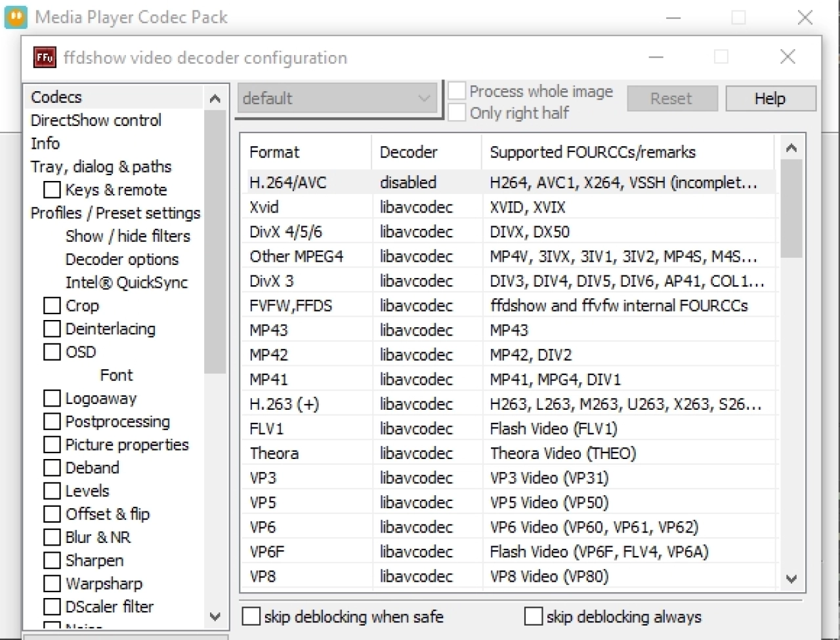Click libavcodec decoder for VP6
Screen dimensions: 840x640
point(416,527)
